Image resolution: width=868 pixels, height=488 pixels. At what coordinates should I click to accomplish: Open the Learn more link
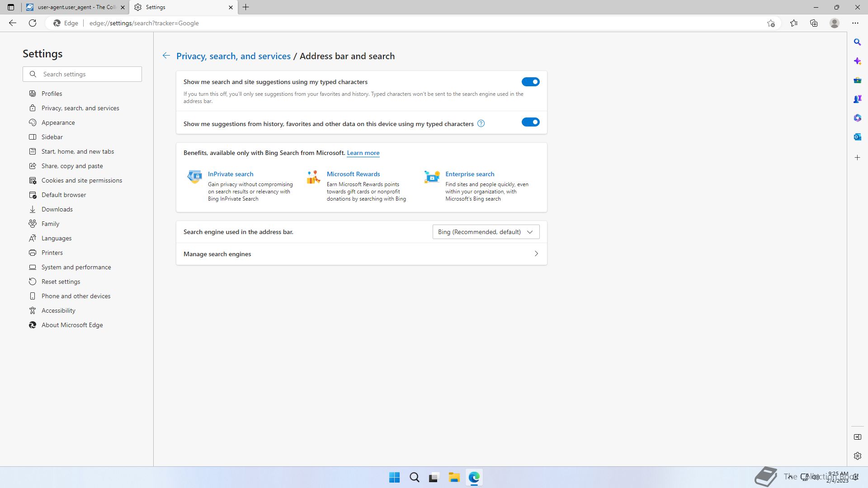(x=363, y=153)
